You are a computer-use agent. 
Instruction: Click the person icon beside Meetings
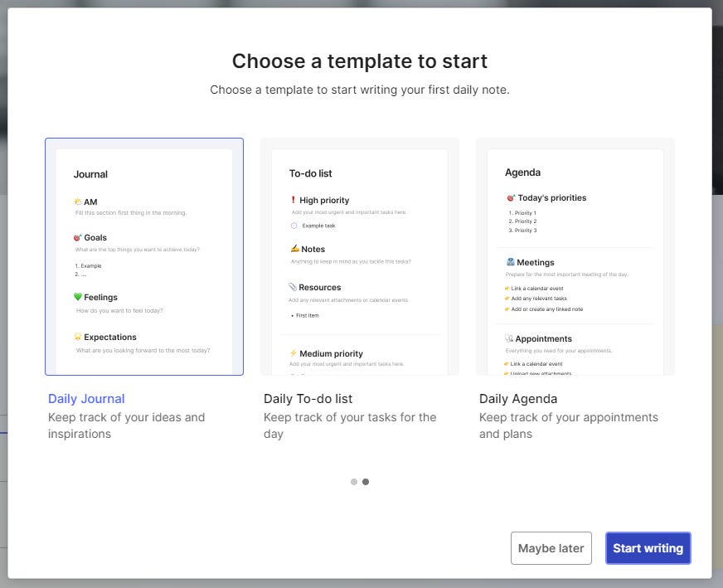[x=511, y=262]
